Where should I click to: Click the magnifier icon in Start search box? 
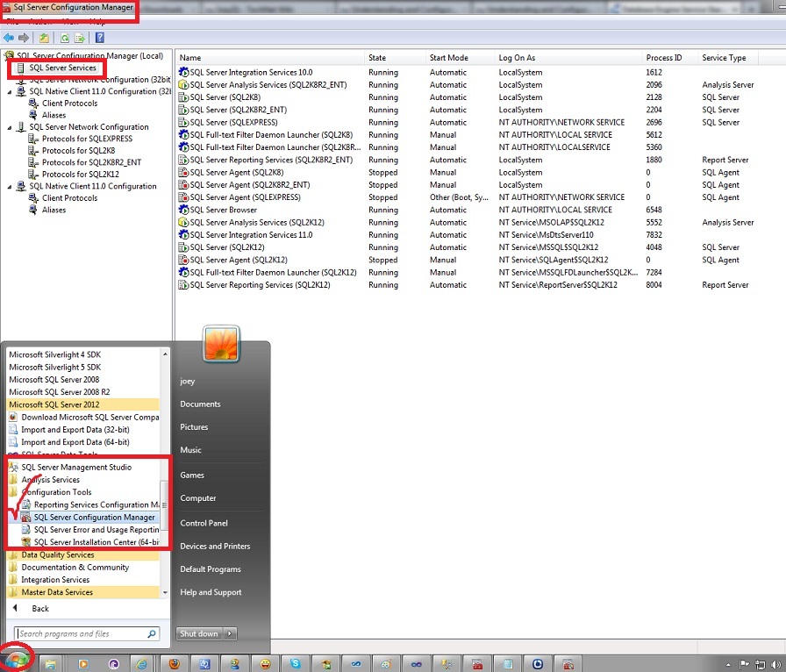[152, 634]
